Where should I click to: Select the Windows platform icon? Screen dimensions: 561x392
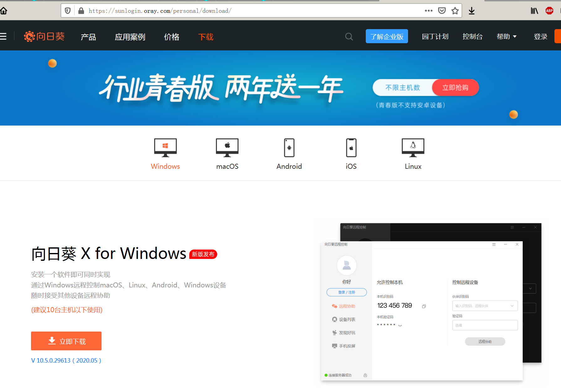(165, 148)
